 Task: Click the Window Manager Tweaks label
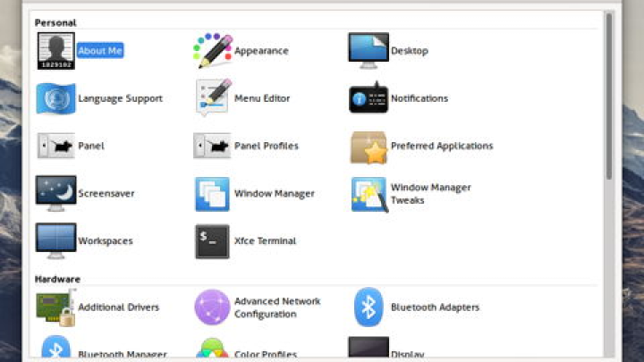pyautogui.click(x=431, y=194)
